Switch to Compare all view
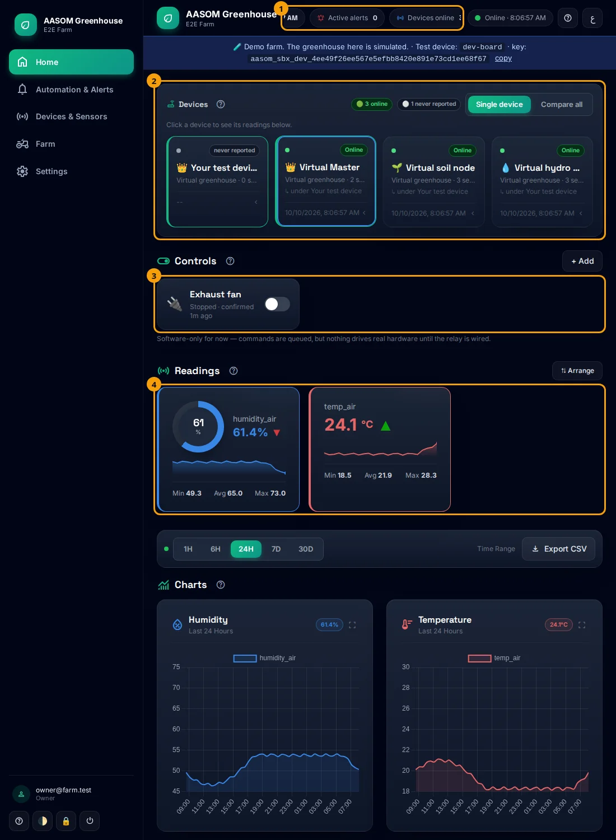Image resolution: width=616 pixels, height=840 pixels. point(562,104)
